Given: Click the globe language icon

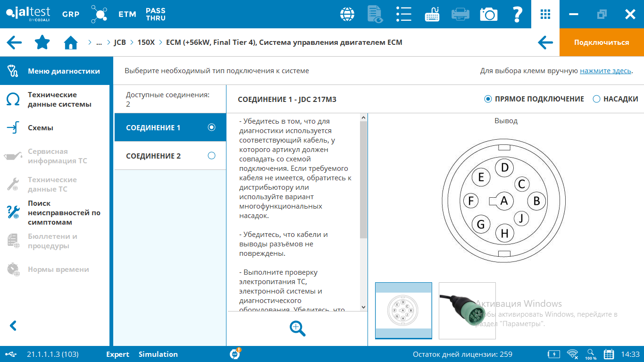Looking at the screenshot, I should coord(347,14).
